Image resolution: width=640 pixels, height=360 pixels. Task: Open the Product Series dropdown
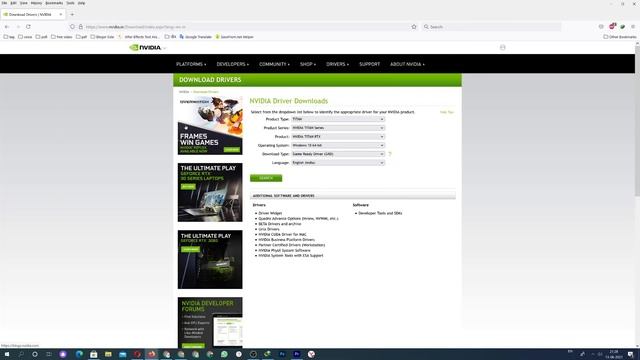tap(338, 128)
